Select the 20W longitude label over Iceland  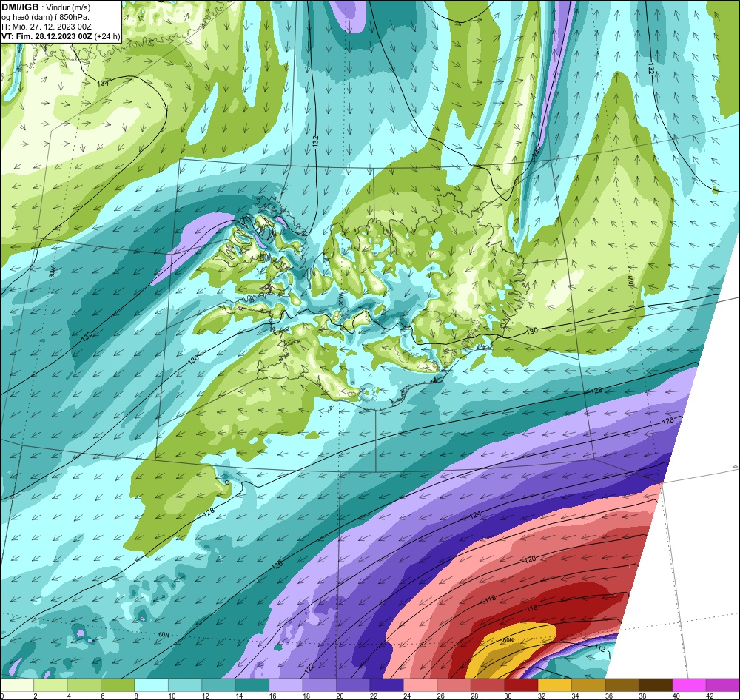(341, 300)
